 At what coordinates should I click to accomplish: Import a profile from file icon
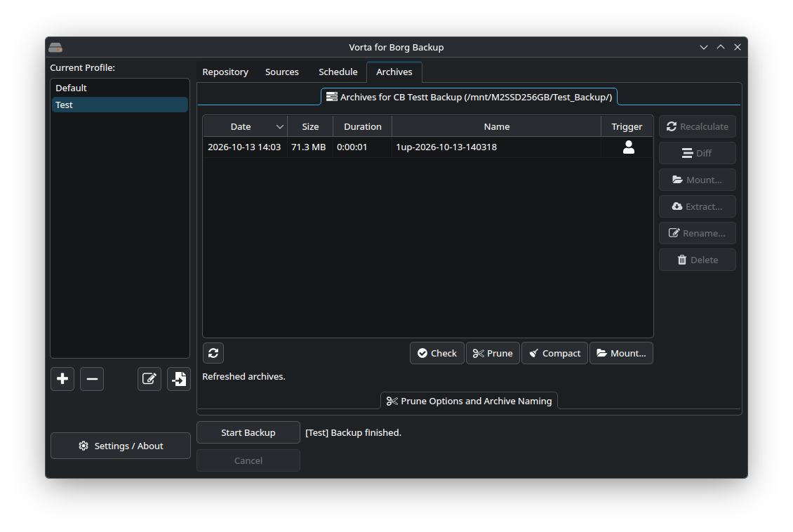pos(179,379)
